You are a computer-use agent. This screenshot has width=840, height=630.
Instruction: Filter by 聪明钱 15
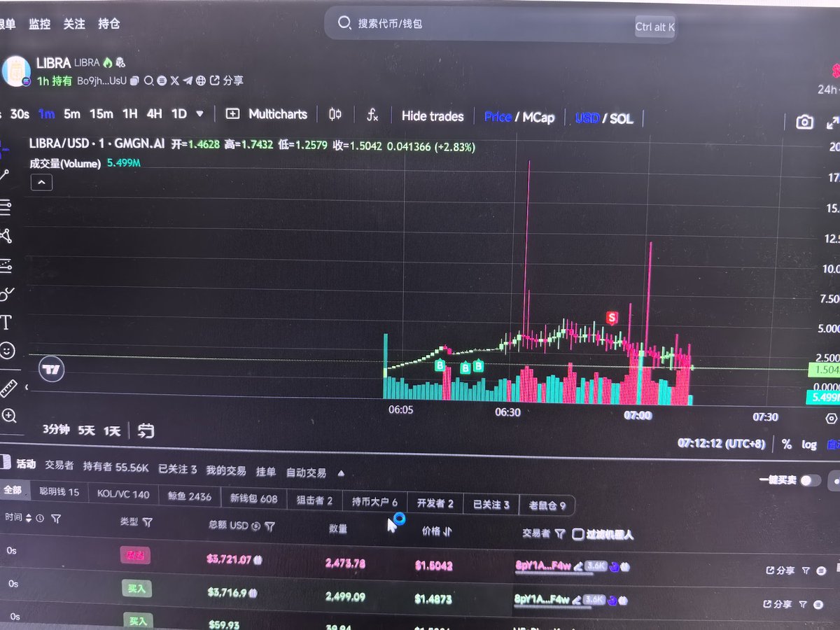click(x=59, y=492)
